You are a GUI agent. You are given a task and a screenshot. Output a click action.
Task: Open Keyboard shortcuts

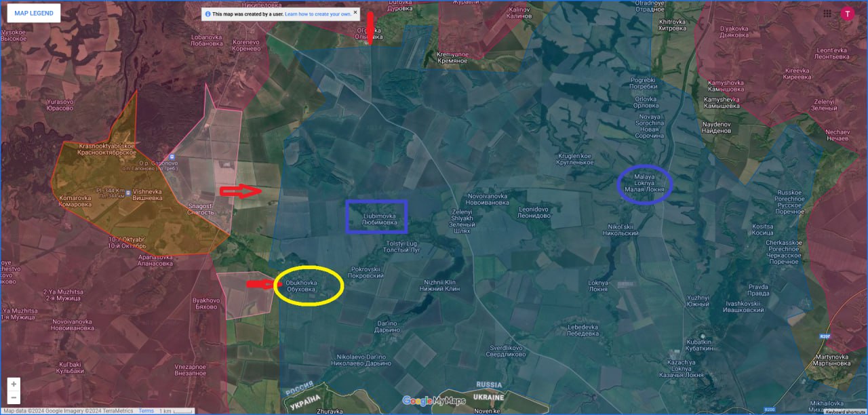click(846, 412)
